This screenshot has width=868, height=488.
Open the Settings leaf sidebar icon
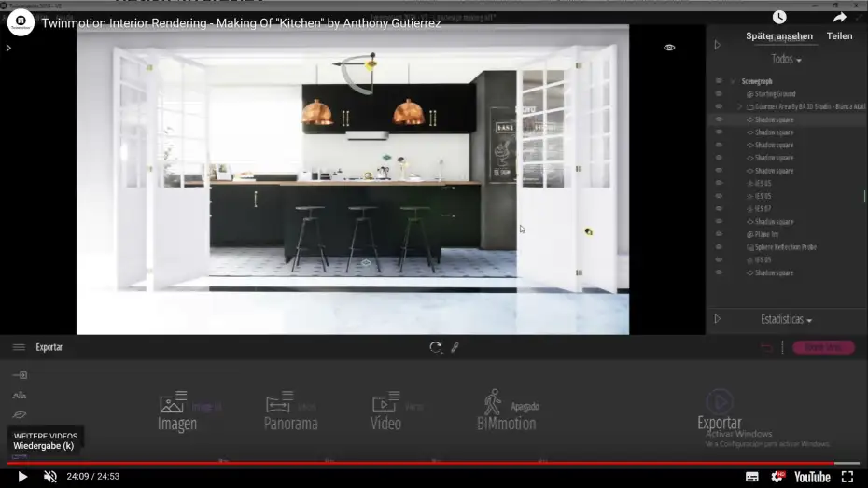(20, 414)
